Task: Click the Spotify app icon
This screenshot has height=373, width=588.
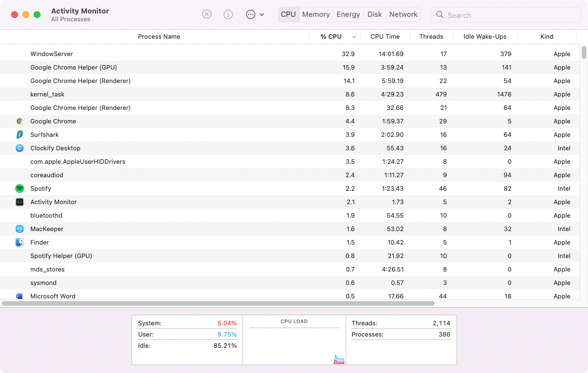Action: click(x=20, y=188)
